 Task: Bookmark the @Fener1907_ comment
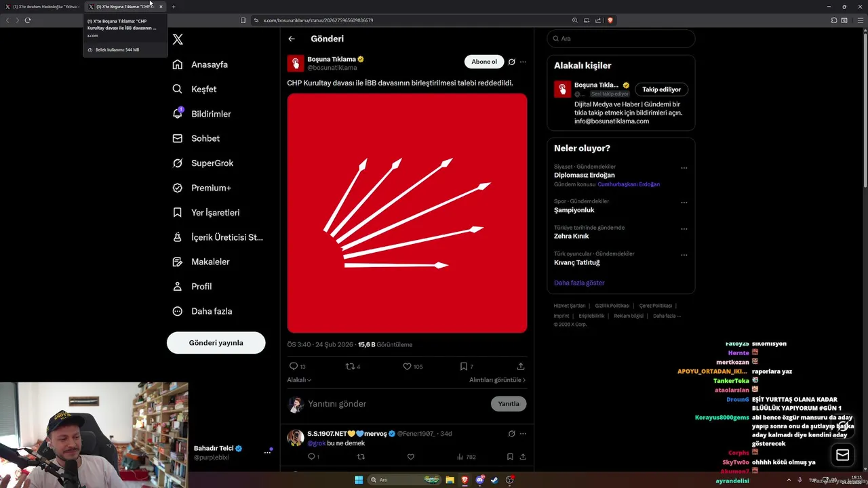[x=510, y=457]
